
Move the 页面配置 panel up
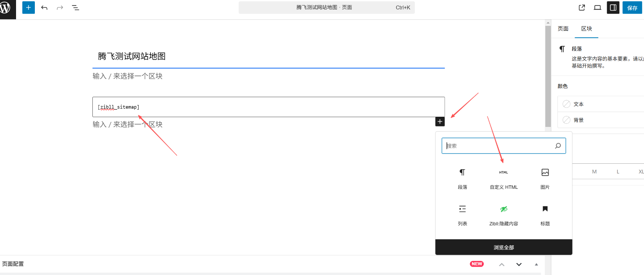tap(501, 264)
